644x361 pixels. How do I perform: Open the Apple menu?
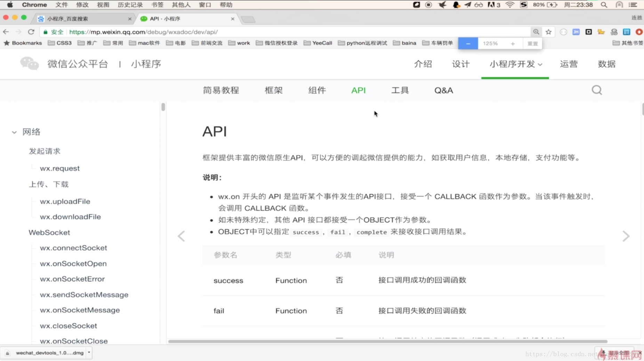pyautogui.click(x=10, y=5)
